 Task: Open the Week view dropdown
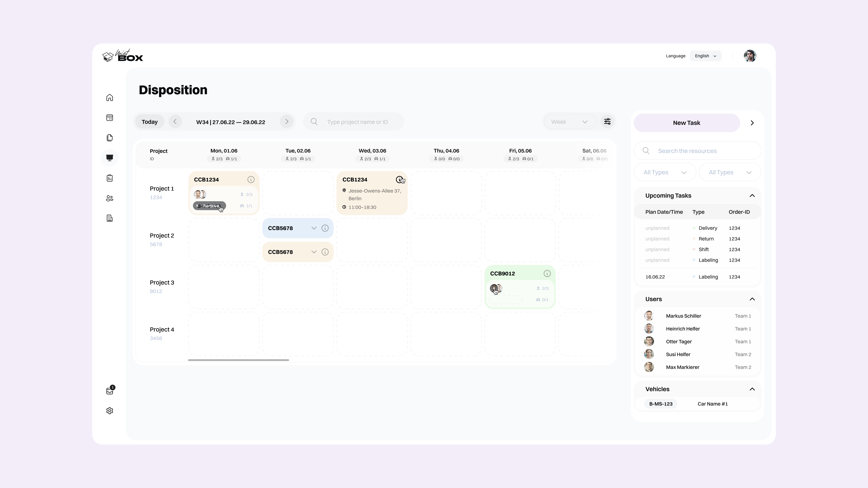(x=569, y=122)
